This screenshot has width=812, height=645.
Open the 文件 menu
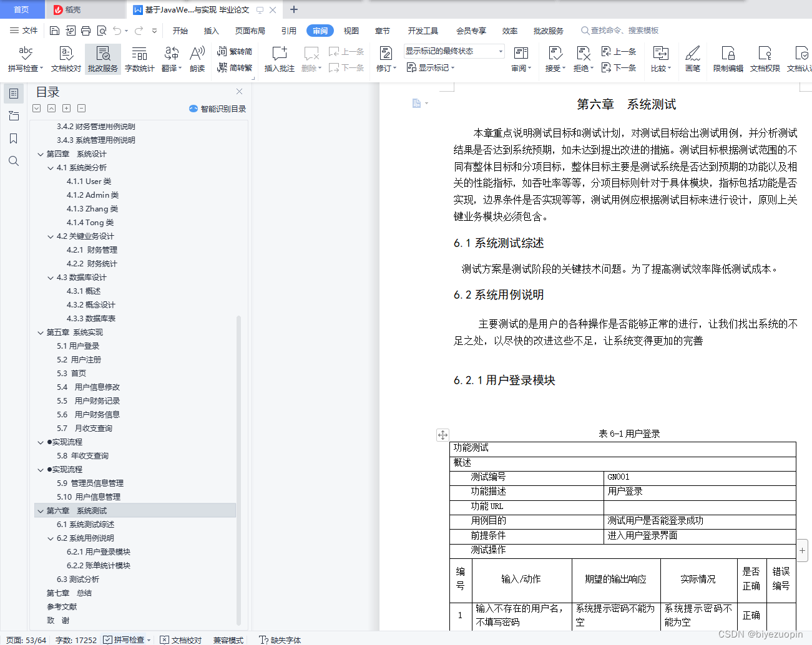click(x=24, y=31)
